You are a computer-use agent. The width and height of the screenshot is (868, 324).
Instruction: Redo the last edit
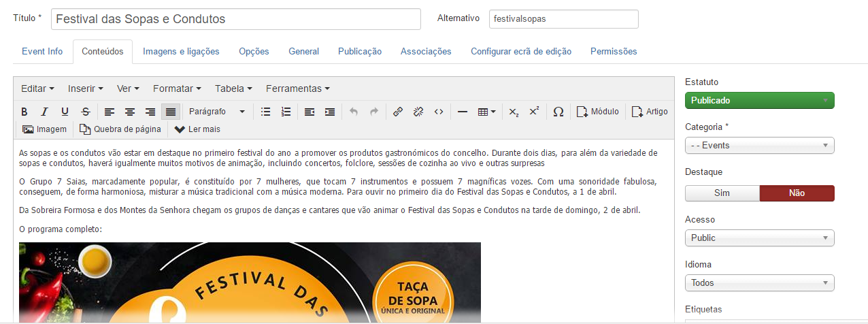point(373,112)
